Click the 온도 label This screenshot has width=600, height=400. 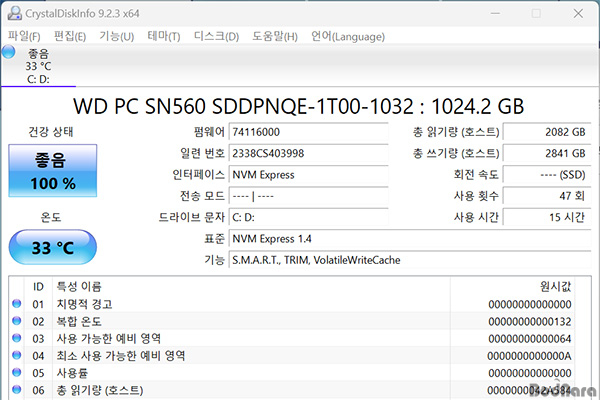click(51, 217)
